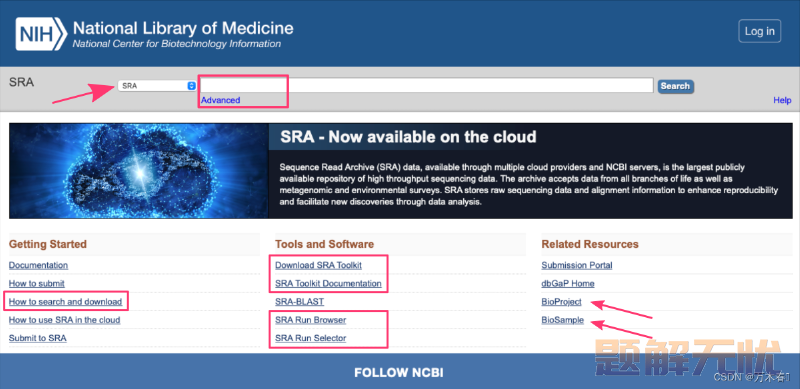Open the SRA database dropdown
The height and width of the screenshot is (389, 800).
click(157, 86)
